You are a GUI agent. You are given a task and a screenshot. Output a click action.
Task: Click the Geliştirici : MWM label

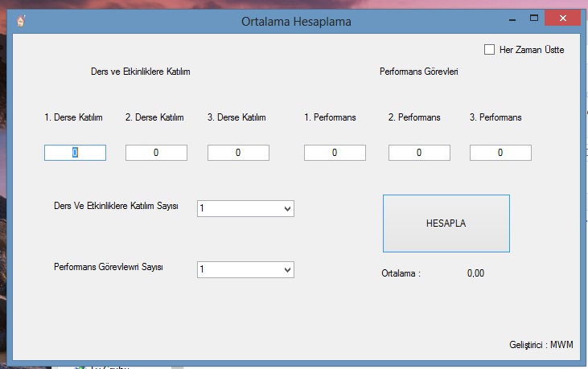(537, 345)
